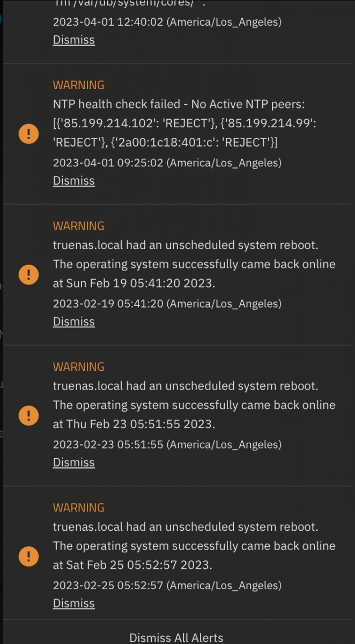Click the 2023-04-01 09:25:02 timestamp
Viewport: 355px width, 644px height.
pyautogui.click(x=167, y=163)
